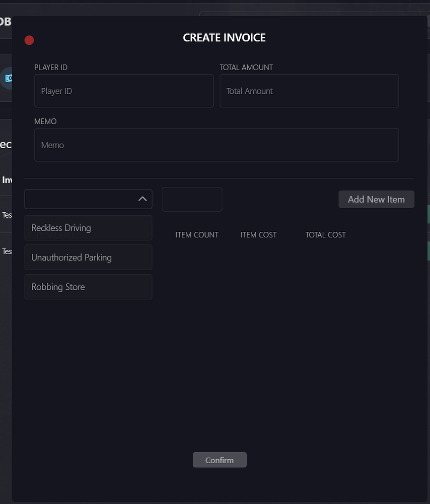Click the blue invoice ticket icon in the sidebar
Screen dimensions: 430x504
pos(9,78)
